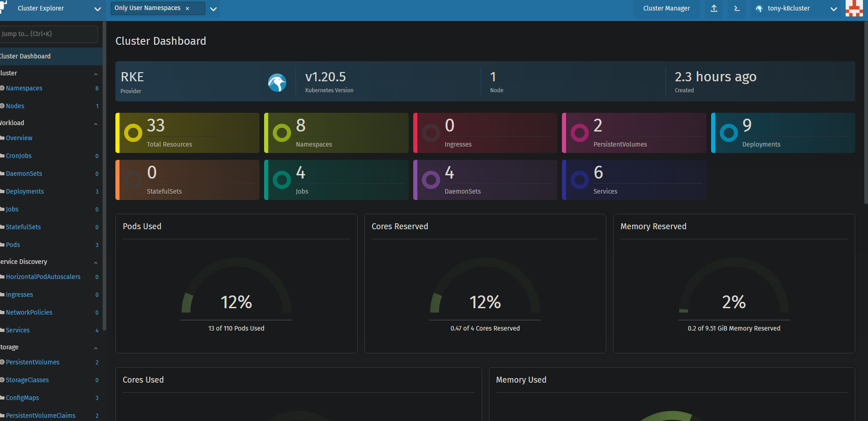Open the kubectl shell icon

[737, 8]
